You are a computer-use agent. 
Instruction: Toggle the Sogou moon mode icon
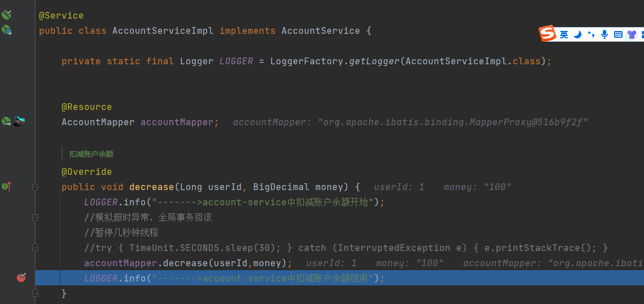(x=577, y=34)
